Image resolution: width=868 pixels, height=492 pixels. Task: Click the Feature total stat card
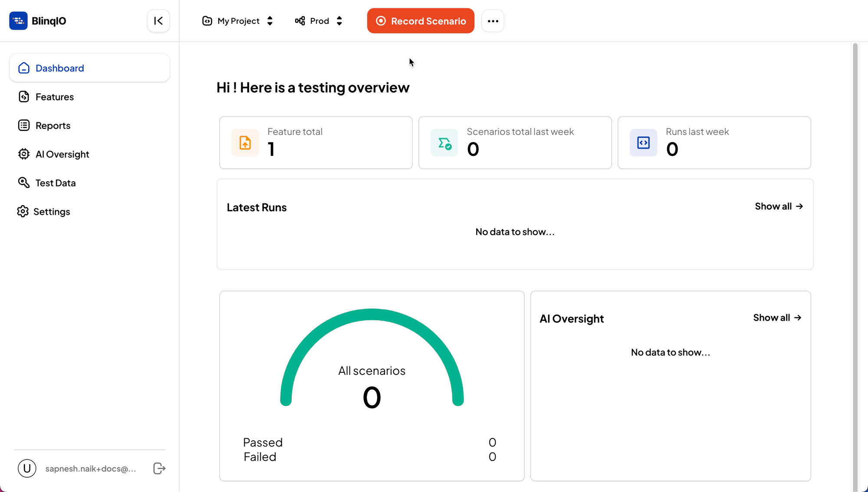tap(316, 142)
